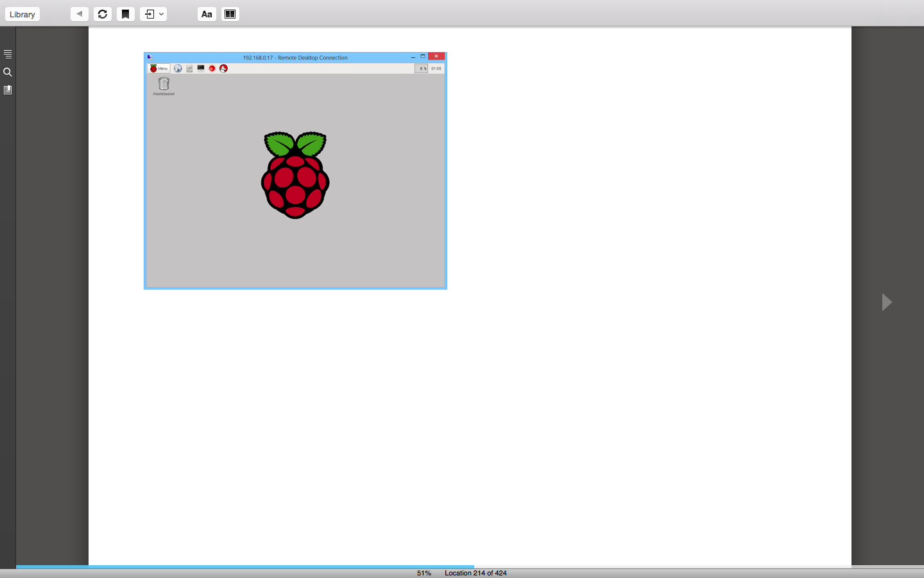This screenshot has height=578, width=924.
Task: Toggle the column layout view
Action: [x=230, y=14]
